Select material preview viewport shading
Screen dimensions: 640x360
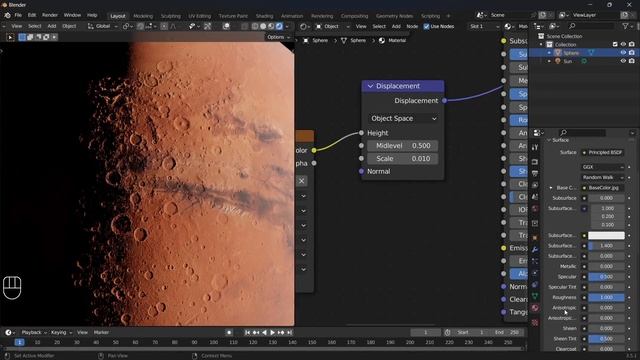tap(271, 26)
